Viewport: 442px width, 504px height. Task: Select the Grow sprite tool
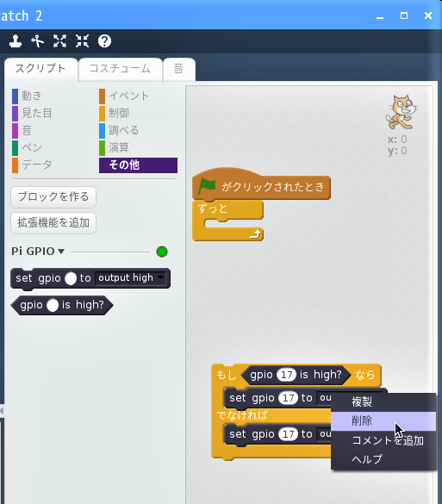pyautogui.click(x=59, y=41)
